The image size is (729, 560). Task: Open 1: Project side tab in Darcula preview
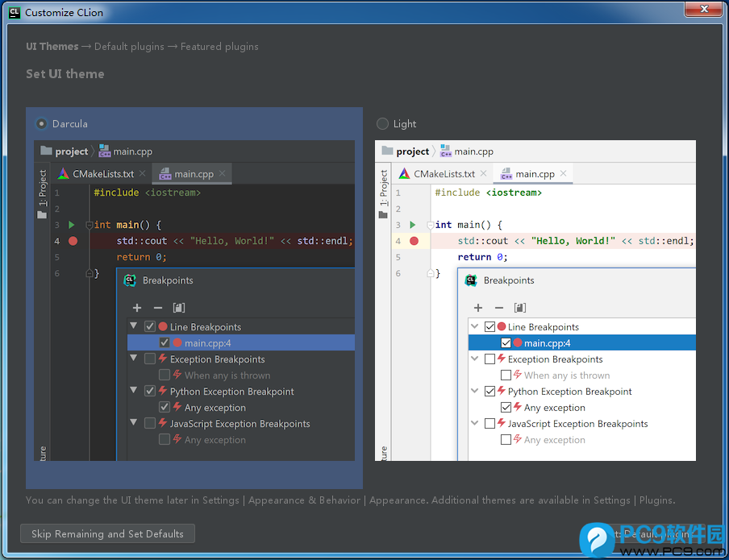click(42, 188)
